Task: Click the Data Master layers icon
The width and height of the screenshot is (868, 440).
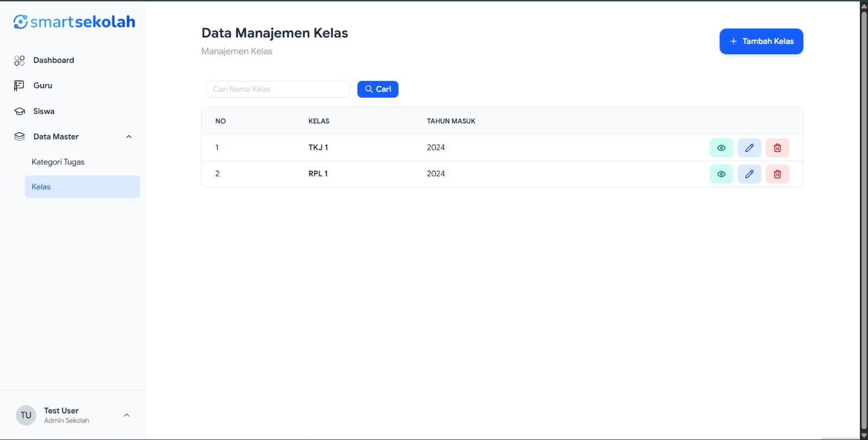Action: pos(20,137)
